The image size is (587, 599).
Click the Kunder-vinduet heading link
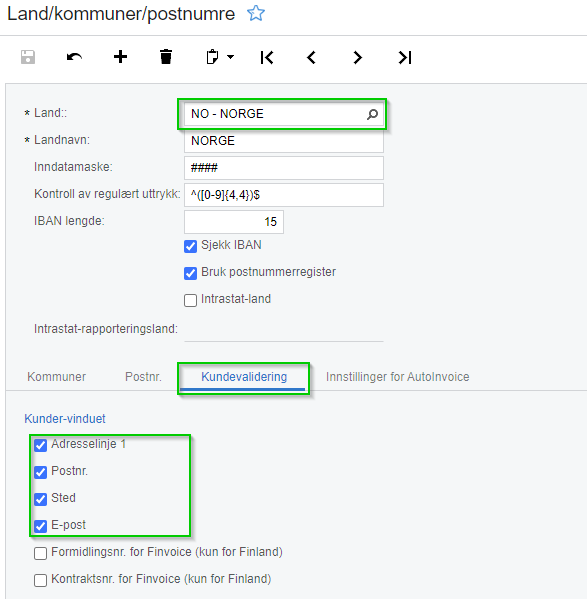click(65, 419)
